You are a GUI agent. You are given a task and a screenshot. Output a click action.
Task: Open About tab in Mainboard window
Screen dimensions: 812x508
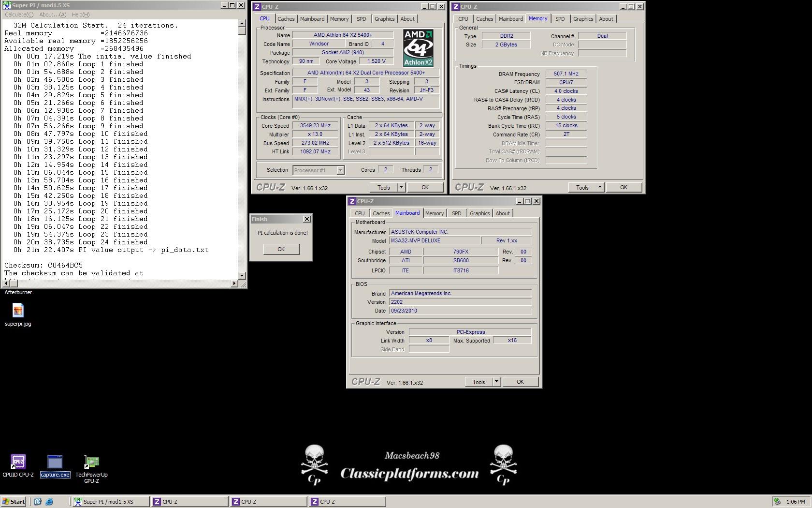pyautogui.click(x=503, y=213)
